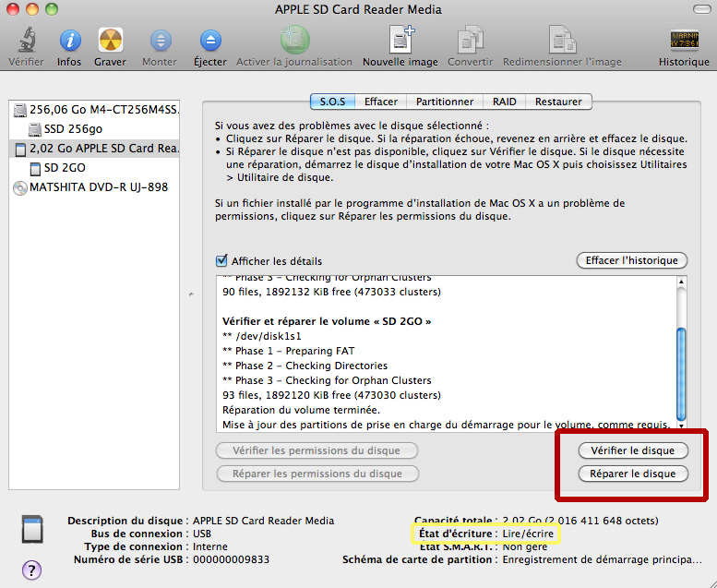The width and height of the screenshot is (717, 588).
Task: Select the MATSHITA DVD-R drive in sidebar
Action: (90, 187)
